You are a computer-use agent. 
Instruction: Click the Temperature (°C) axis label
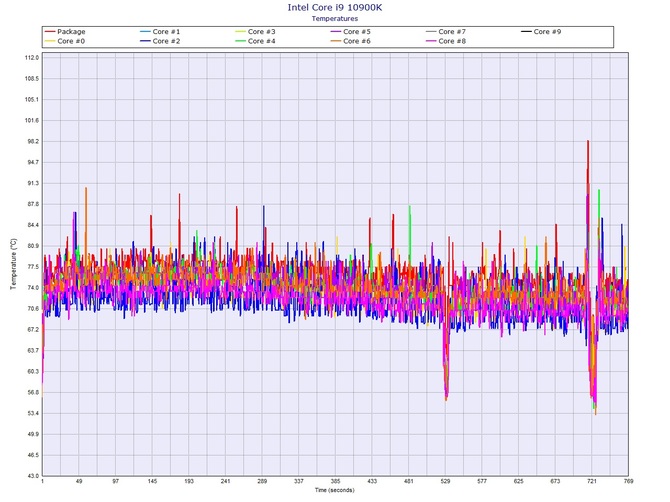click(x=13, y=264)
